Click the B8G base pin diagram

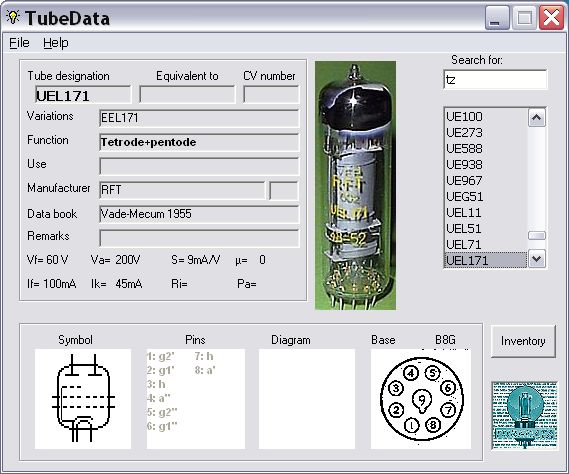421,399
